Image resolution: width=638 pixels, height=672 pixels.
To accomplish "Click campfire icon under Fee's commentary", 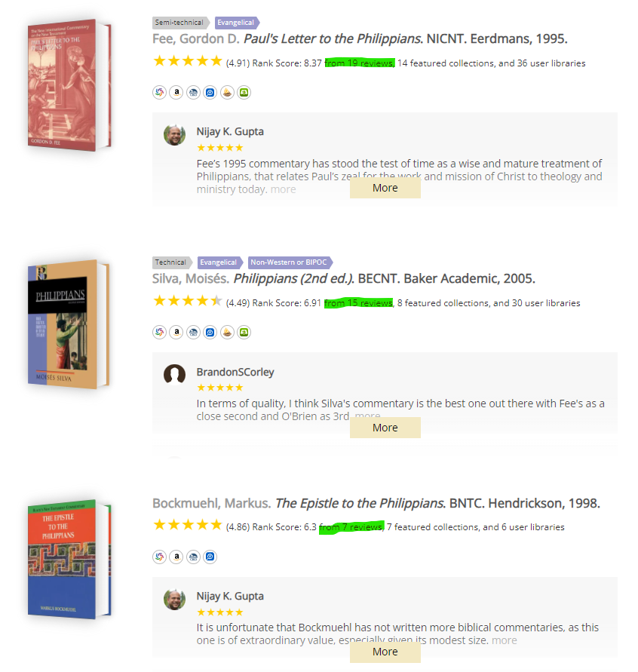I will click(227, 93).
